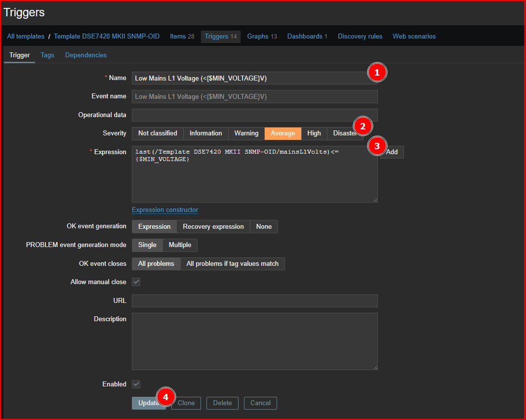
Task: Click the Delete button
Action: [x=222, y=403]
